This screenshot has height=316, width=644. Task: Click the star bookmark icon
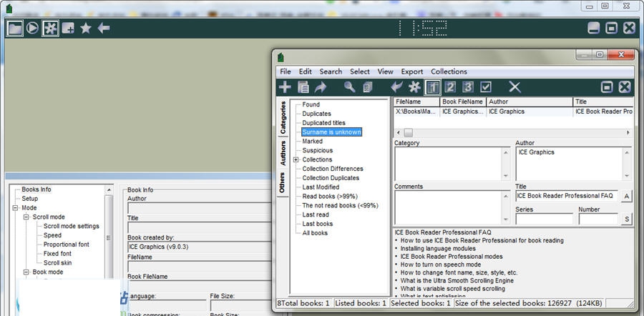pos(86,28)
